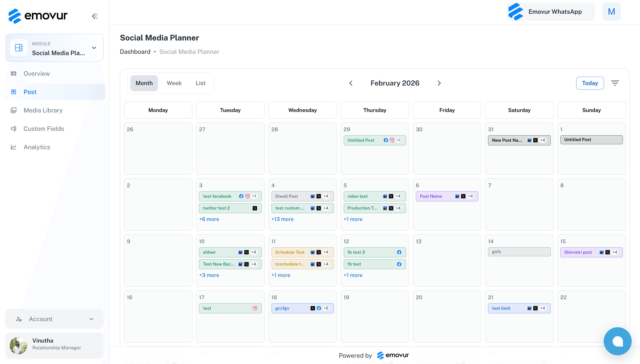
Task: Open Production T... post on day 5
Action: (375, 208)
